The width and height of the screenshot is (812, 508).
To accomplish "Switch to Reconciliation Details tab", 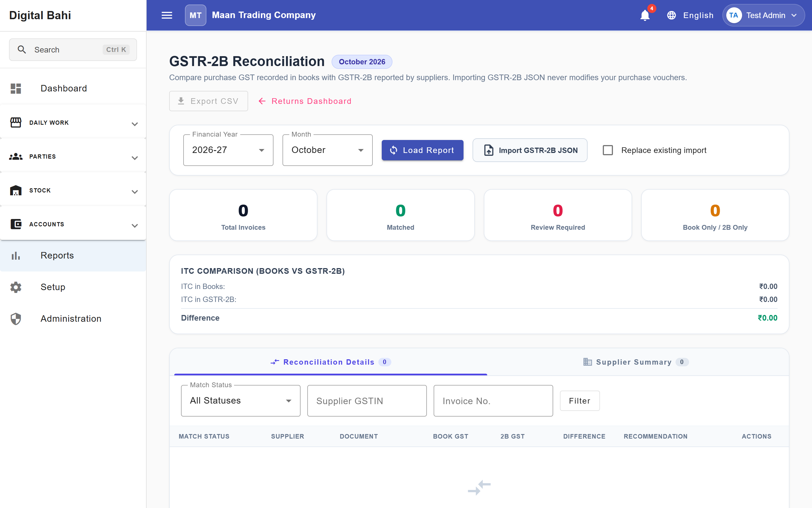I will 330,362.
